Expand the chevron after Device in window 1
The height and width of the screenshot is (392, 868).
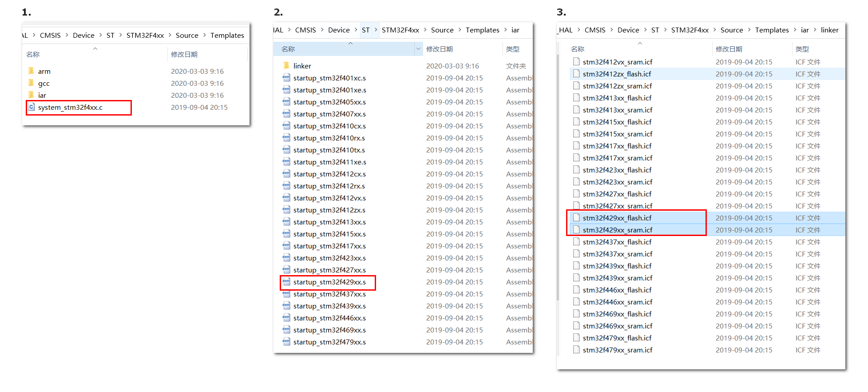100,35
